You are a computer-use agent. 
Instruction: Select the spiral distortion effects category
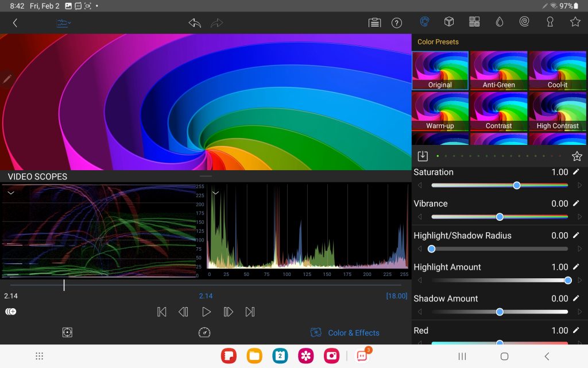pyautogui.click(x=524, y=22)
